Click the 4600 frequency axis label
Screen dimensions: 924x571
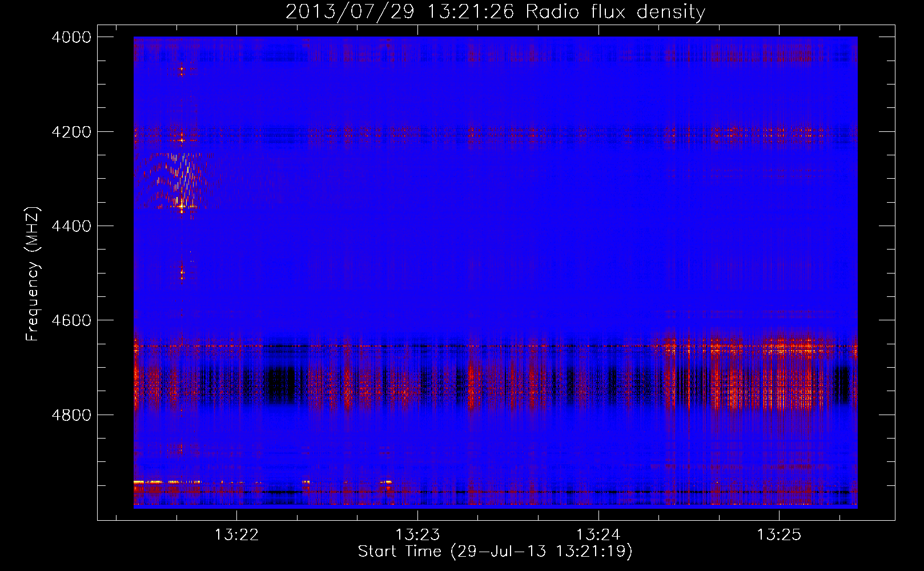coord(71,320)
